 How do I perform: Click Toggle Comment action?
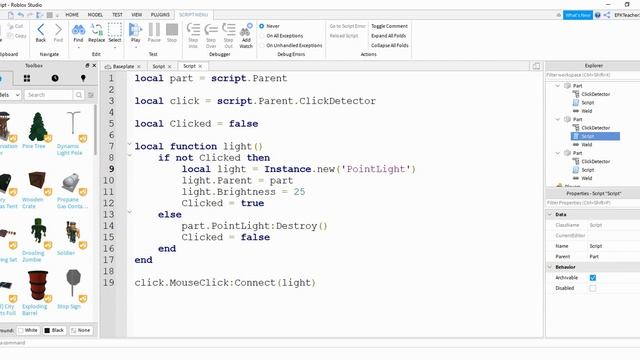pyautogui.click(x=389, y=26)
